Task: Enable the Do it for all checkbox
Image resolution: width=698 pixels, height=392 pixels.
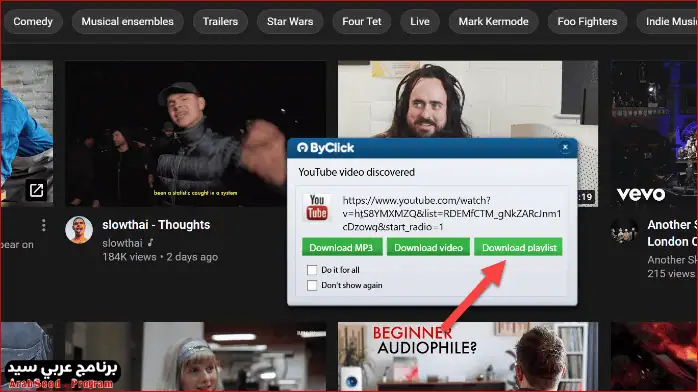Action: 312,270
